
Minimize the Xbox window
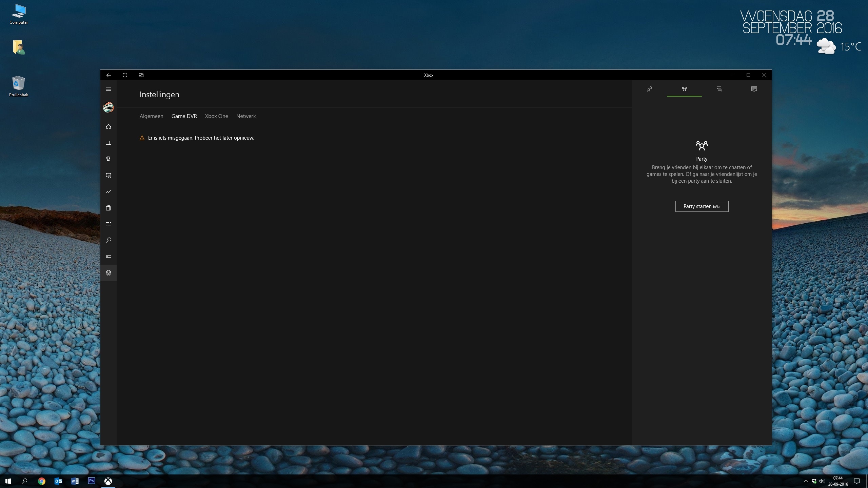coord(732,75)
